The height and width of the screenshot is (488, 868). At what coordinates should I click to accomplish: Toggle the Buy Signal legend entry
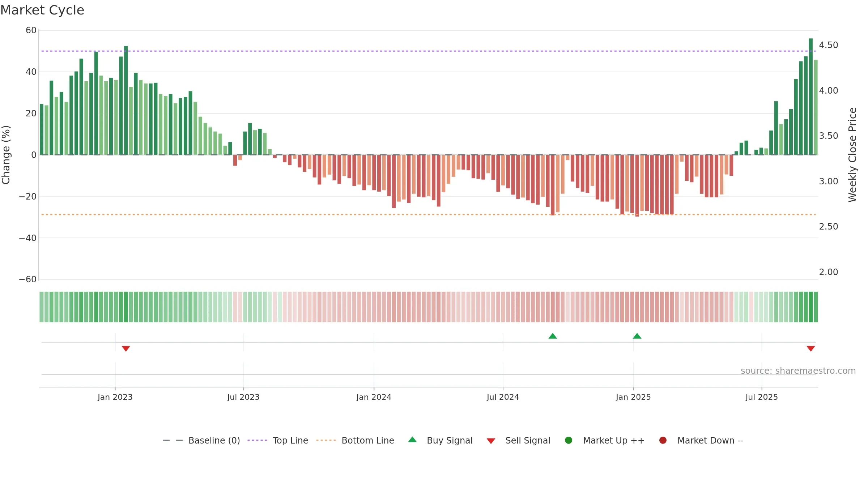(440, 440)
